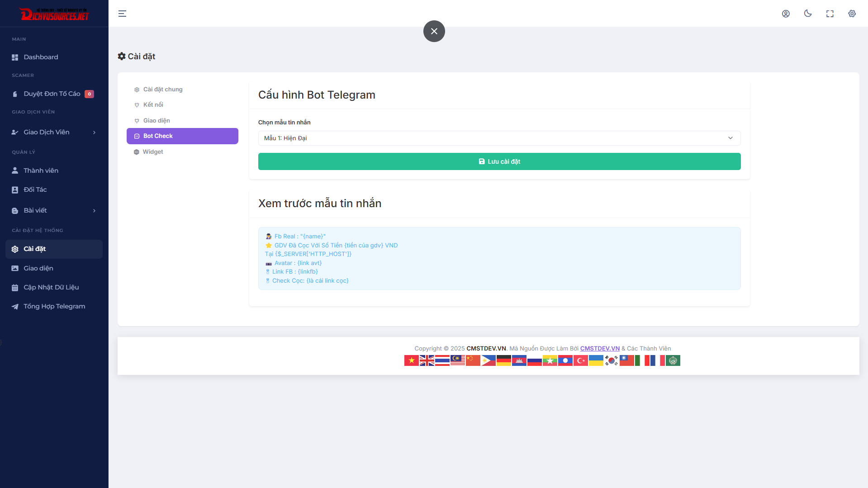Open the Chọn mẫu tin nhắn dropdown
The width and height of the screenshot is (868, 488).
(x=499, y=138)
